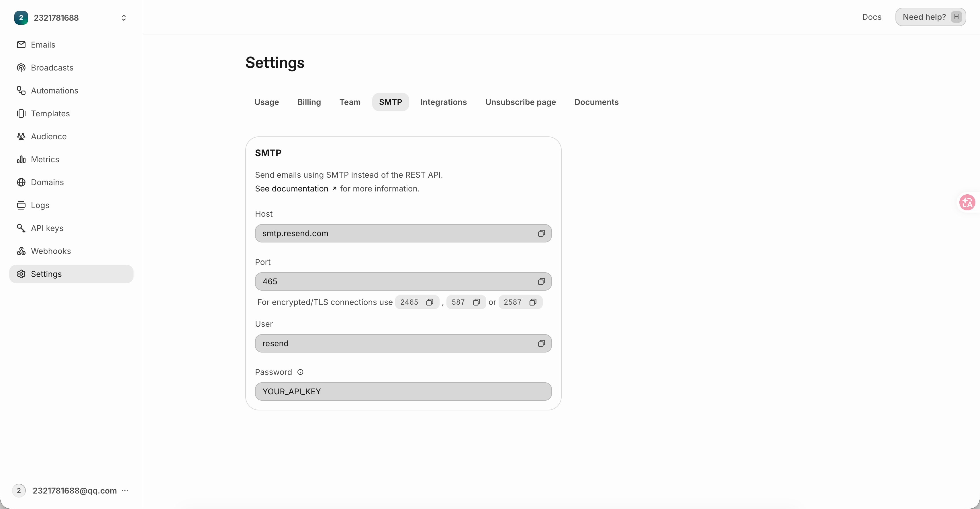The width and height of the screenshot is (980, 509).
Task: Follow the See documentation link
Action: [296, 189]
